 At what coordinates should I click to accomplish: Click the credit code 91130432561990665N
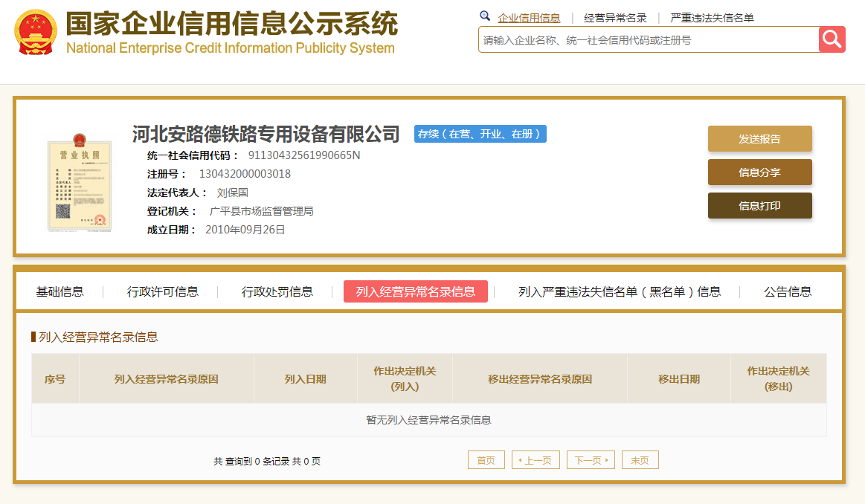point(304,155)
